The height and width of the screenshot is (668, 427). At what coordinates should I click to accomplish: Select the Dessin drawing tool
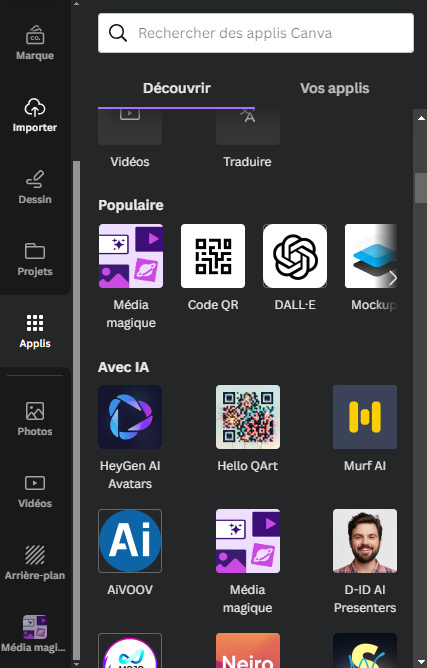pyautogui.click(x=35, y=187)
